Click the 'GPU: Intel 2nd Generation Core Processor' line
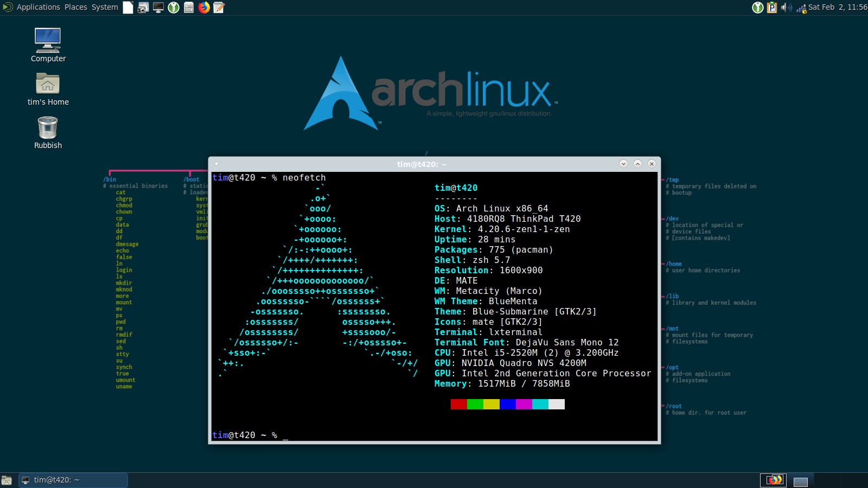 pyautogui.click(x=543, y=374)
